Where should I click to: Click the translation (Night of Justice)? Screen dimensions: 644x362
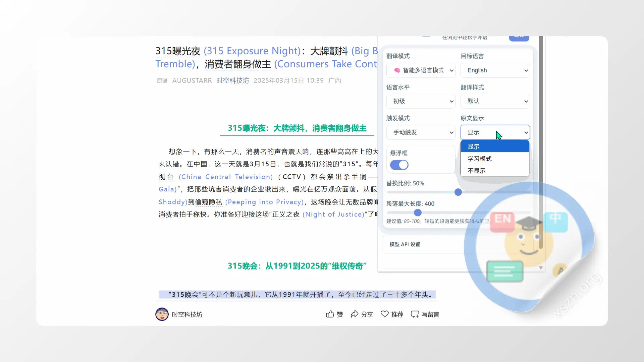click(x=333, y=215)
